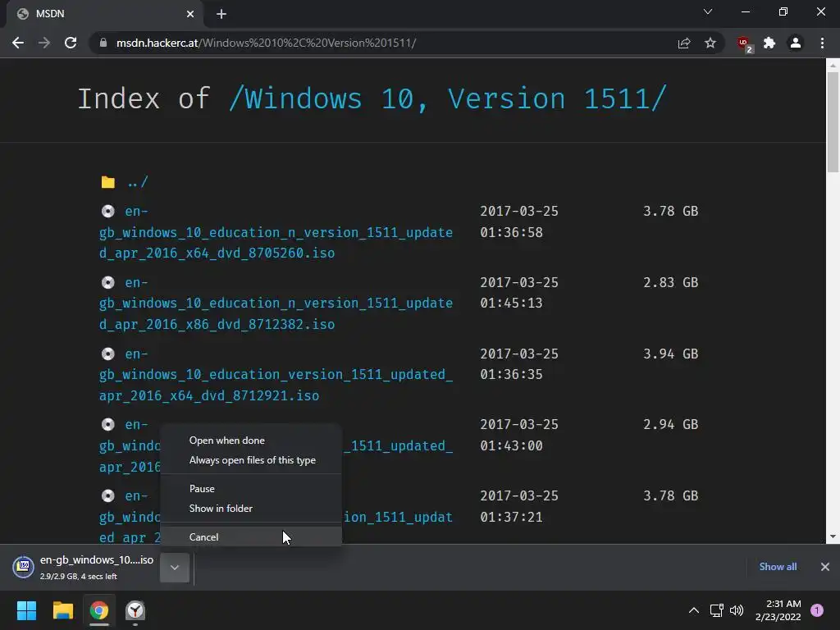Click the address bar URL
Screen dimensions: 840x630
(267, 43)
